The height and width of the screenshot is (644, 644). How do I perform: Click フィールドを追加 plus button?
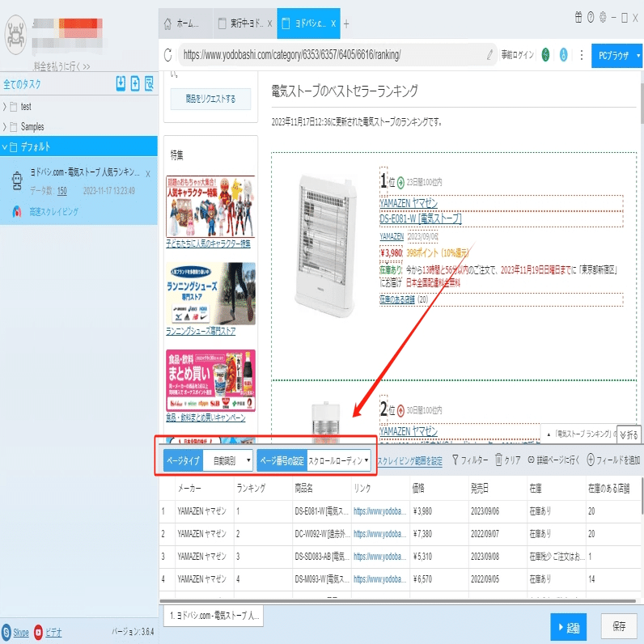613,460
